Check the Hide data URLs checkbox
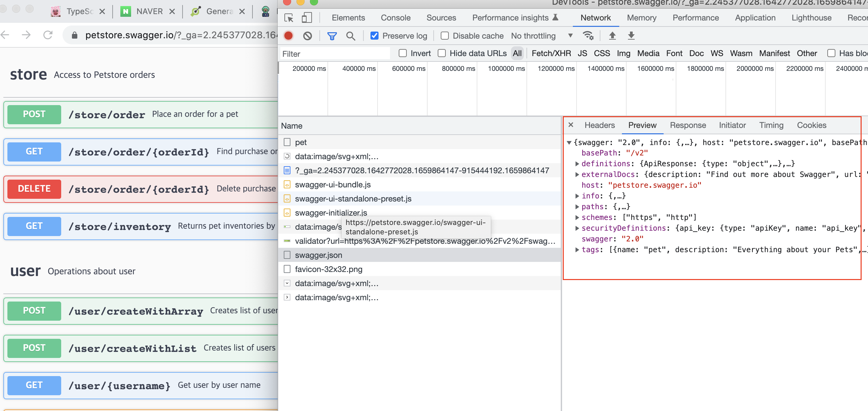This screenshot has height=411, width=868. click(442, 53)
